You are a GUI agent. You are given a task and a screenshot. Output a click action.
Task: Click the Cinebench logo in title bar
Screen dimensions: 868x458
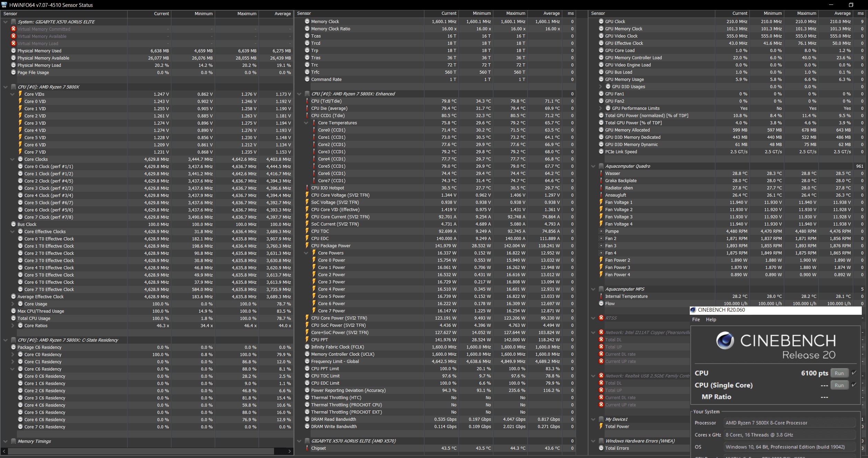click(693, 310)
